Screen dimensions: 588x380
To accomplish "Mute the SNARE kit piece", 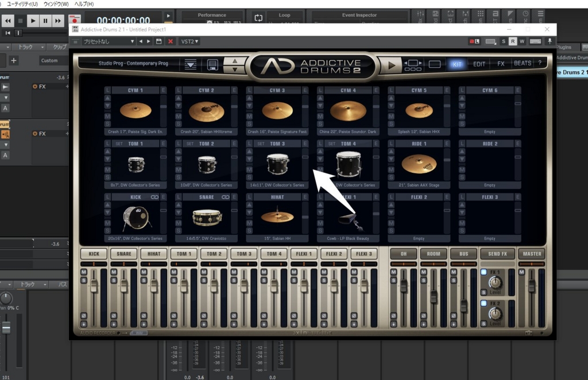I will pos(179,223).
